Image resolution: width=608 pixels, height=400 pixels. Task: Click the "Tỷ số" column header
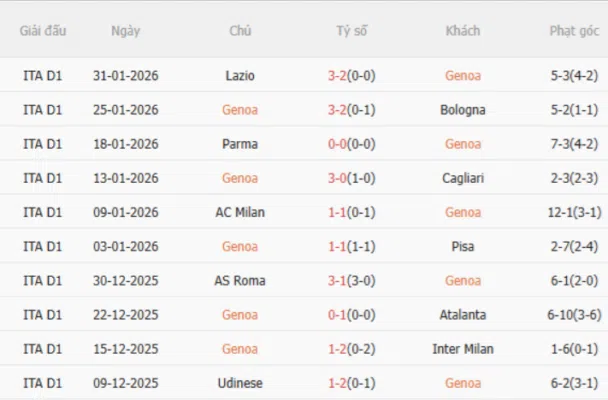click(351, 31)
